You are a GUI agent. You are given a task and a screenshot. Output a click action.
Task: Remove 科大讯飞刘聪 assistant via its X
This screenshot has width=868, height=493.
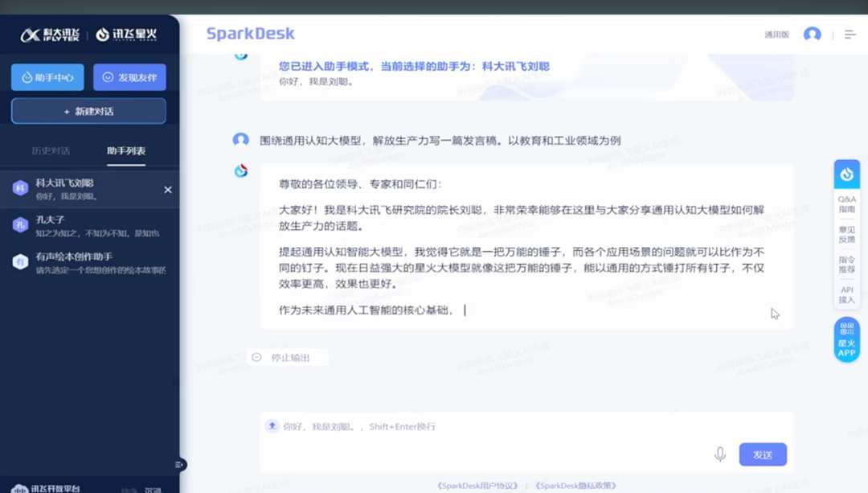[167, 189]
